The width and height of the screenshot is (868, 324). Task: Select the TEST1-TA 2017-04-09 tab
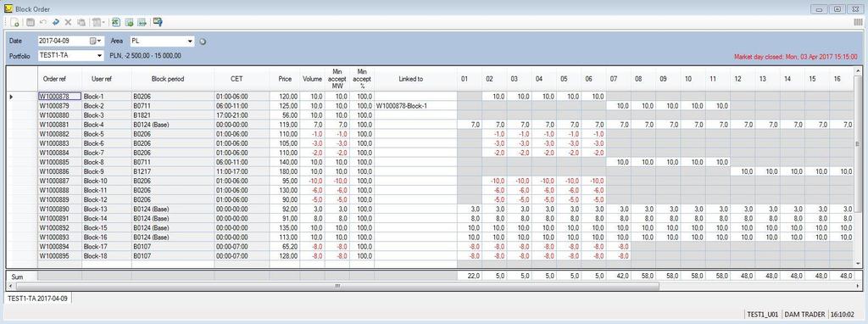coord(37,298)
